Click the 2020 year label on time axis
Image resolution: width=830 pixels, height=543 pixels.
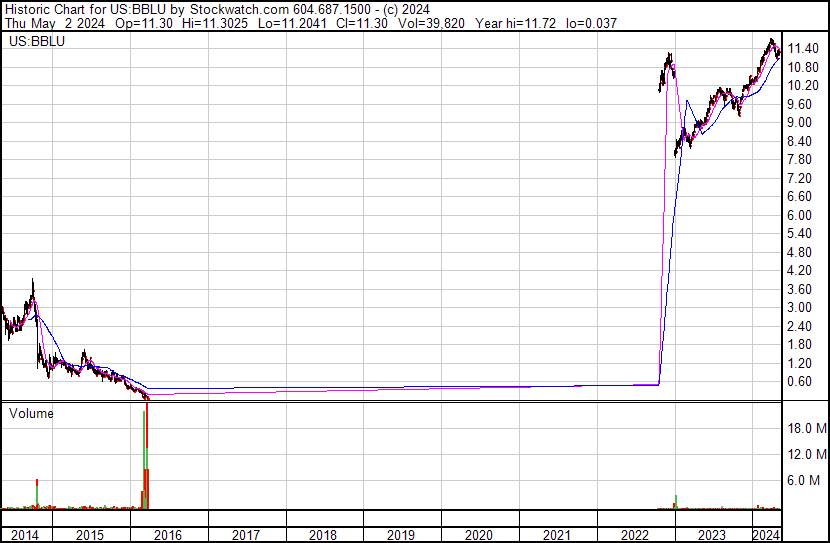point(479,535)
